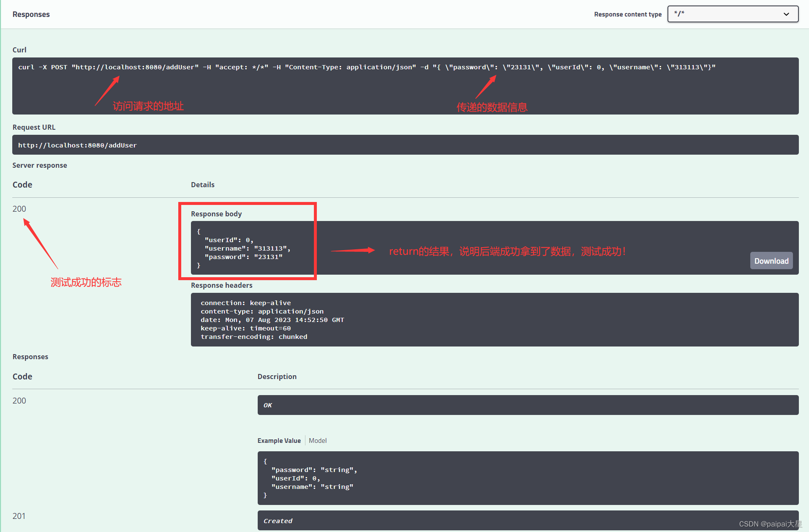809x532 pixels.
Task: Click the example "username": "string" line
Action: (312, 487)
